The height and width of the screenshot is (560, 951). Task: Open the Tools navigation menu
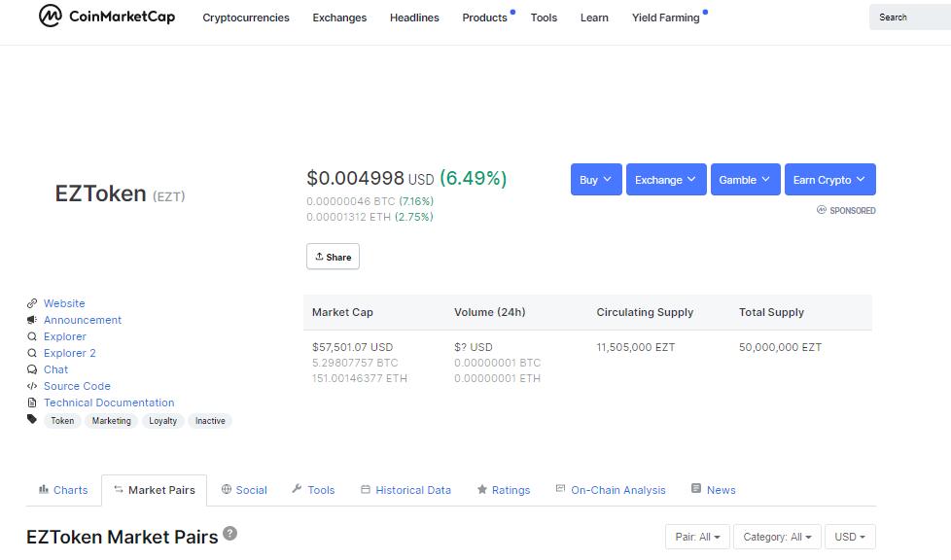(x=544, y=17)
